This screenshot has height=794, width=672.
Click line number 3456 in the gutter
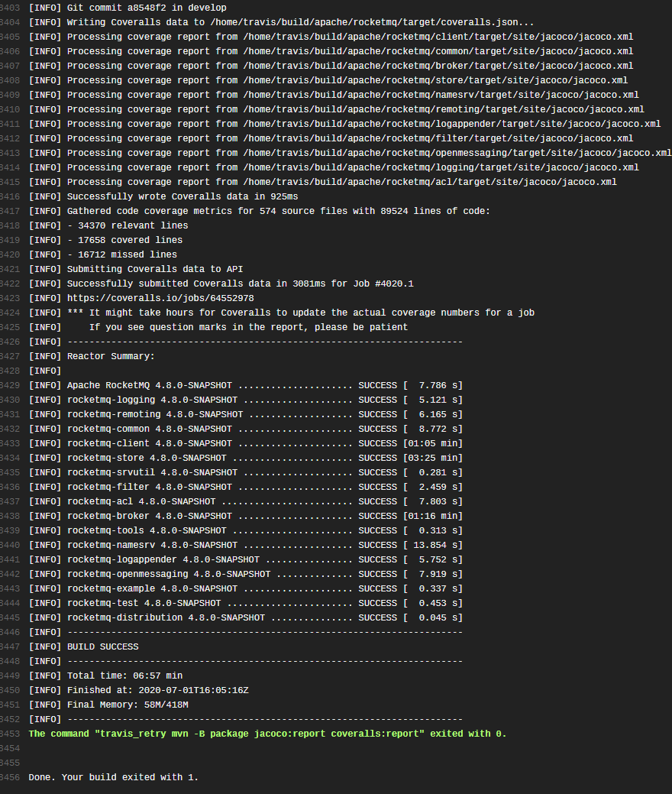click(x=10, y=777)
